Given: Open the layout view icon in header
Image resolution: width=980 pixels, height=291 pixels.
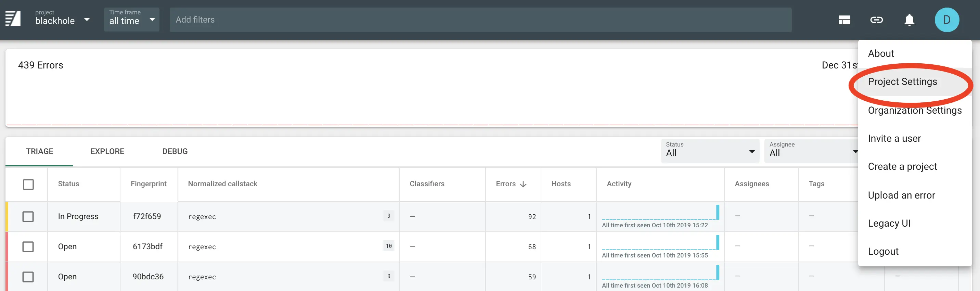Looking at the screenshot, I should (x=844, y=20).
